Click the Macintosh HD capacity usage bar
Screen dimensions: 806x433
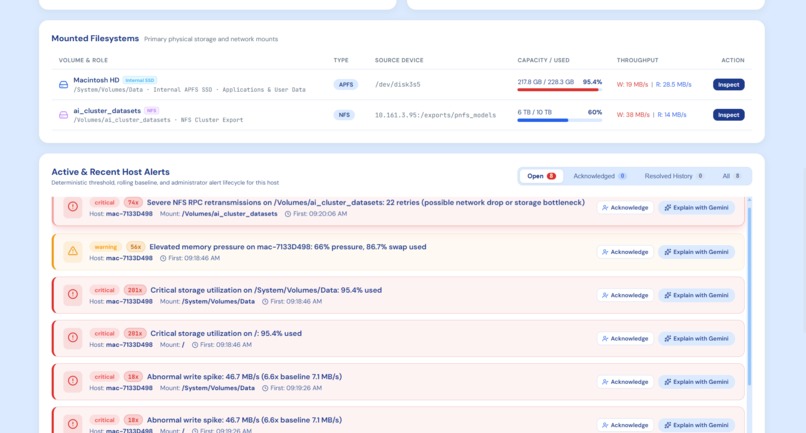pos(559,90)
